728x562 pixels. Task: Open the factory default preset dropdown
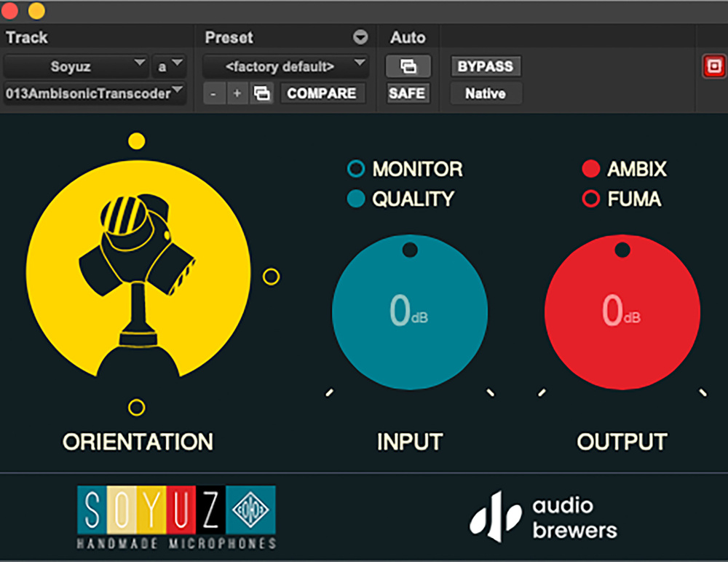[285, 66]
